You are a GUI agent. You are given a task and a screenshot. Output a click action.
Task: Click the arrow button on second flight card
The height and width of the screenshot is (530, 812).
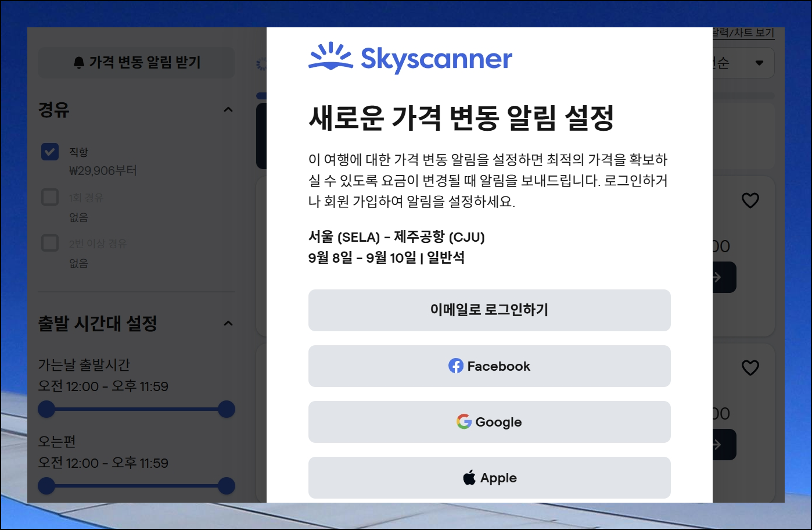[724, 445]
